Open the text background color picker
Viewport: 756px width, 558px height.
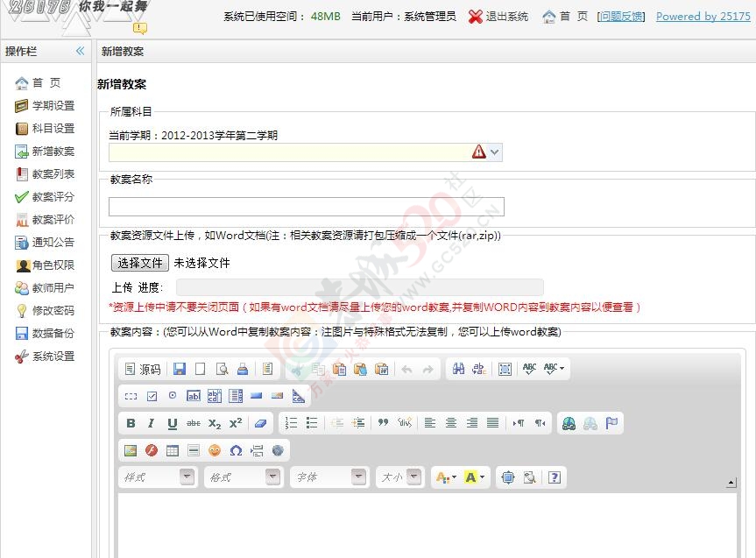pyautogui.click(x=476, y=477)
